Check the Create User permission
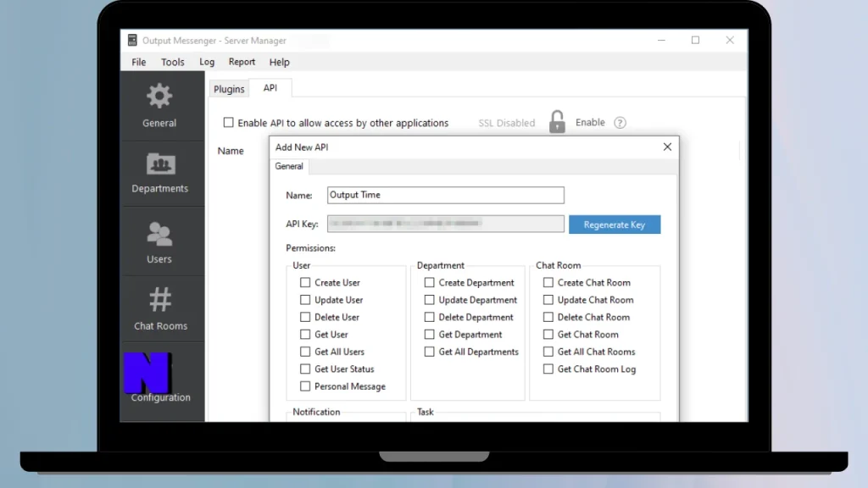Screen dimensions: 868x488 click(x=305, y=282)
